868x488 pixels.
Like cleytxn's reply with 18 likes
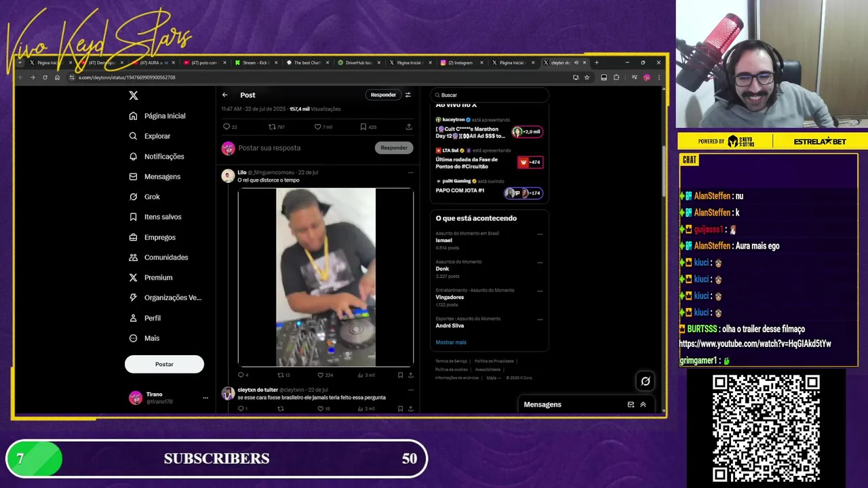(x=321, y=409)
